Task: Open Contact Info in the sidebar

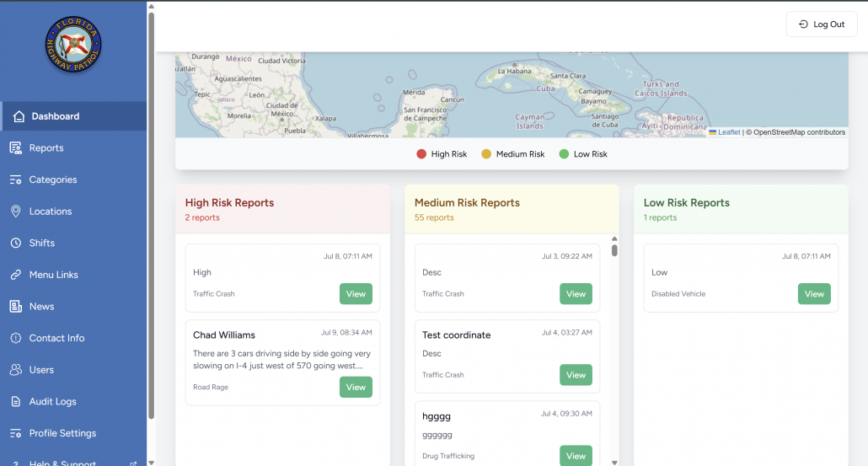Action: [x=56, y=338]
